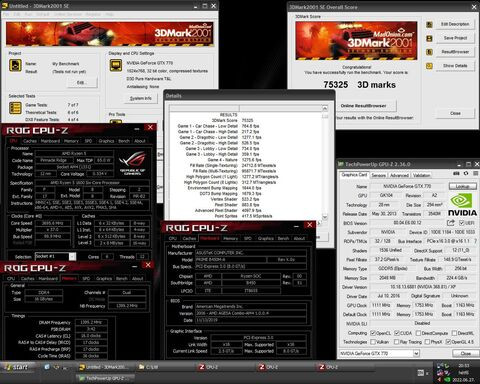
Task: Click the Show Details button
Action: click(x=455, y=66)
